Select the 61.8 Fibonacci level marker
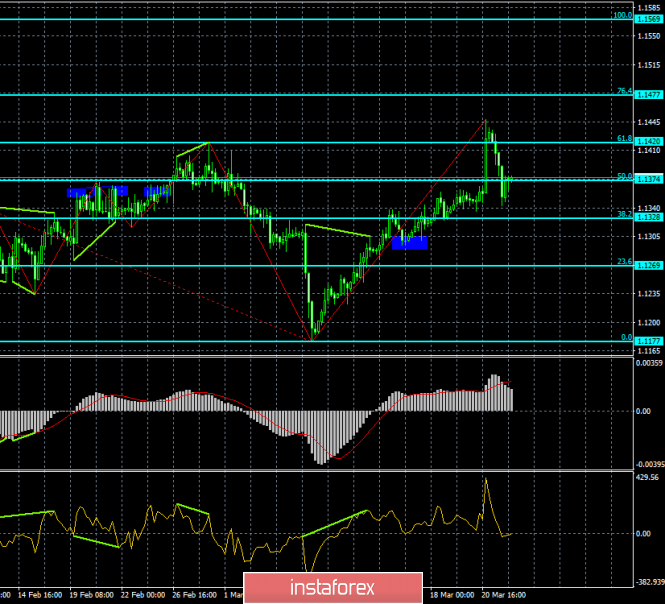 [x=624, y=138]
